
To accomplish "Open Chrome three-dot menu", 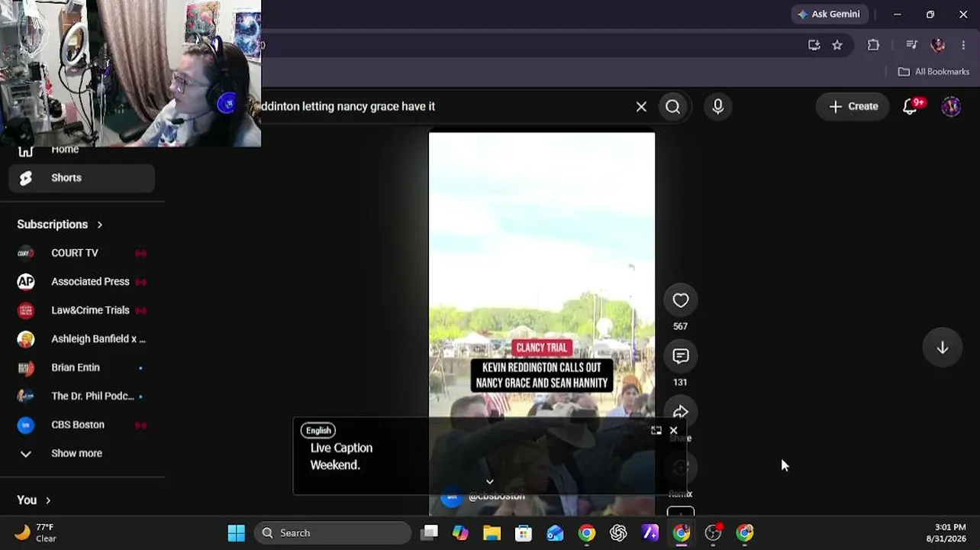I will pos(963,45).
